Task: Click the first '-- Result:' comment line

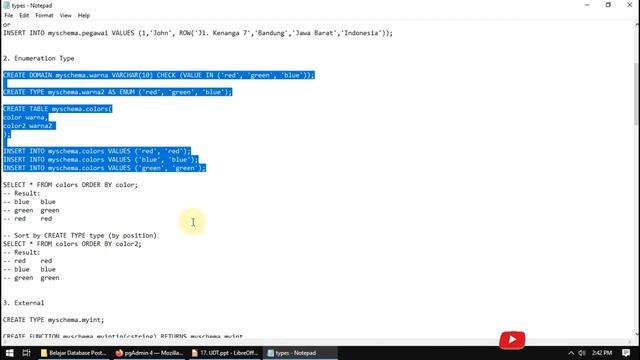Action: pyautogui.click(x=22, y=193)
